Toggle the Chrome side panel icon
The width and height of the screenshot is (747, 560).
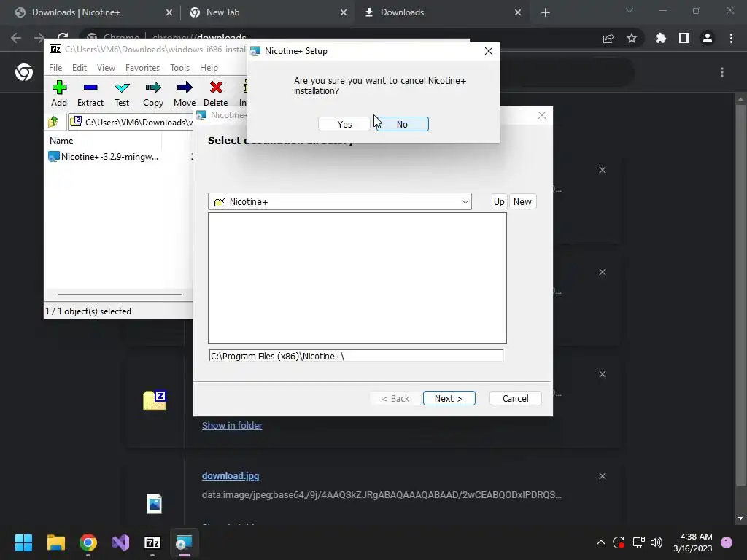click(684, 38)
